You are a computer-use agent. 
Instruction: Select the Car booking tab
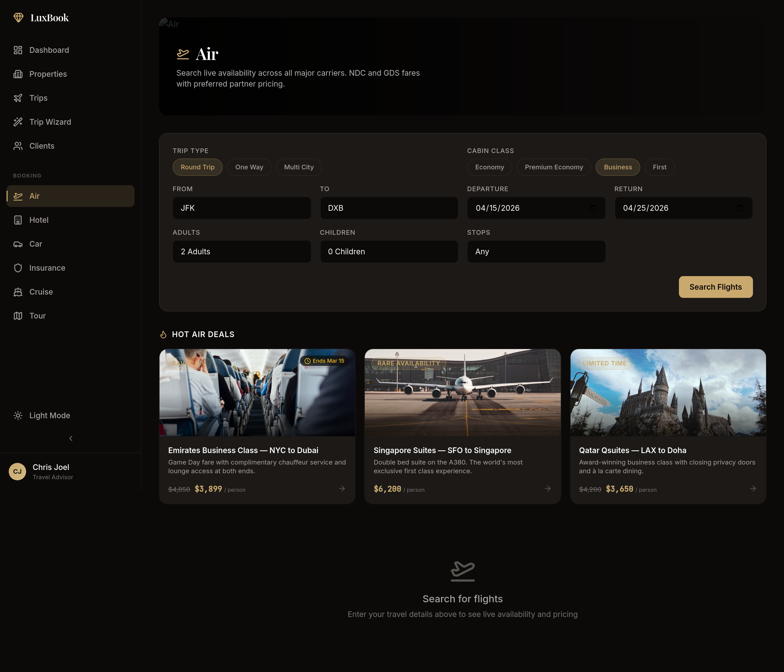coord(36,244)
